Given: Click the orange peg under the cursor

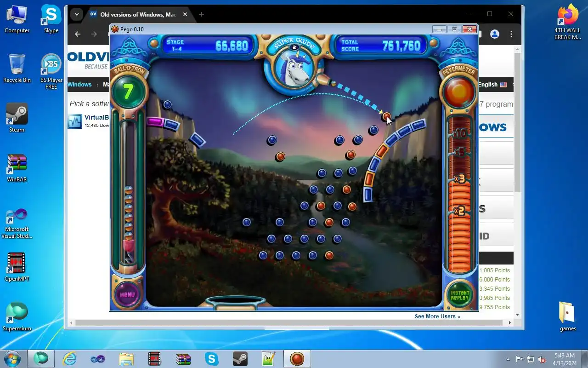Looking at the screenshot, I should click(386, 116).
